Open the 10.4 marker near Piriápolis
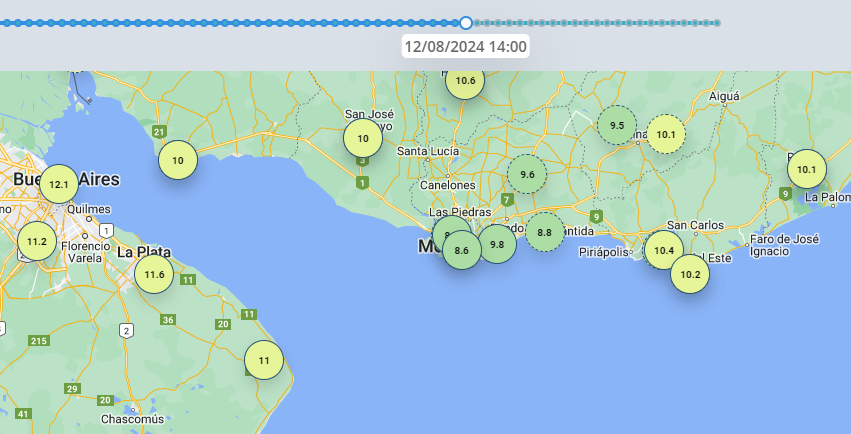Image resolution: width=851 pixels, height=434 pixels. click(663, 250)
